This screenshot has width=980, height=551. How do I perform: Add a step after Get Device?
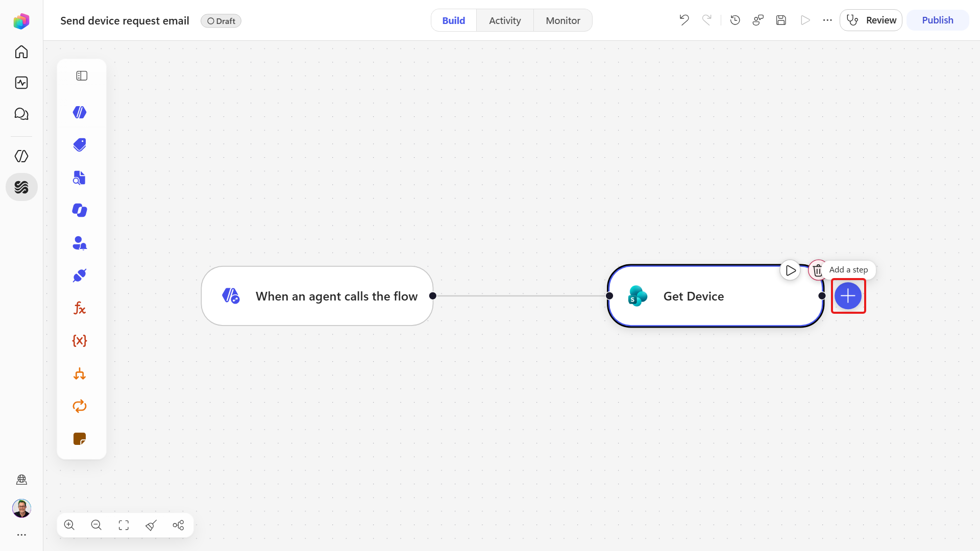[848, 296]
